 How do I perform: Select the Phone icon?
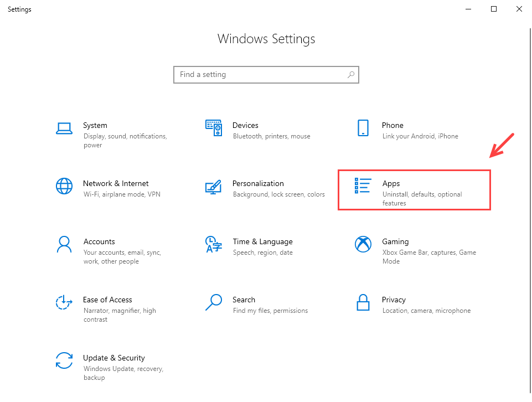(363, 128)
